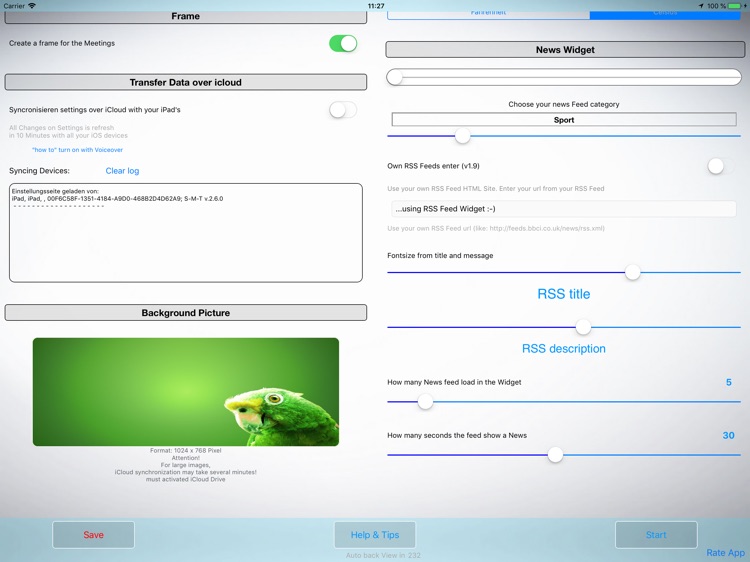Screen dimensions: 750x562
Task: Adjust the seconds per news slider knob
Action: coord(555,455)
